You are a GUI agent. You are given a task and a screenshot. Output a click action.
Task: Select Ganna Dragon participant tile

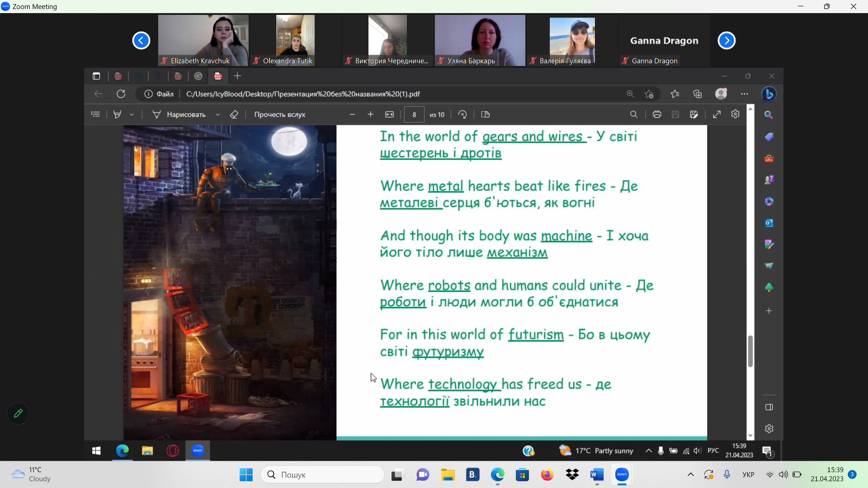[665, 41]
